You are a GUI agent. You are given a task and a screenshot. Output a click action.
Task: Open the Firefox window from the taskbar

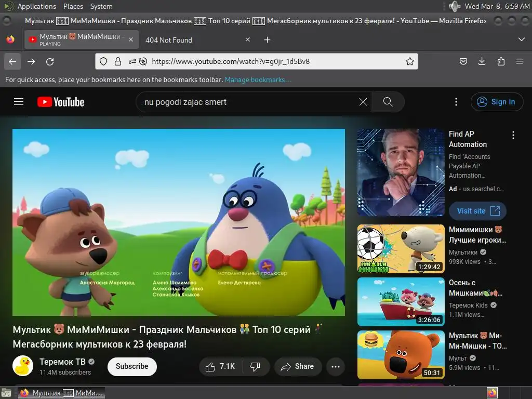pyautogui.click(x=61, y=393)
